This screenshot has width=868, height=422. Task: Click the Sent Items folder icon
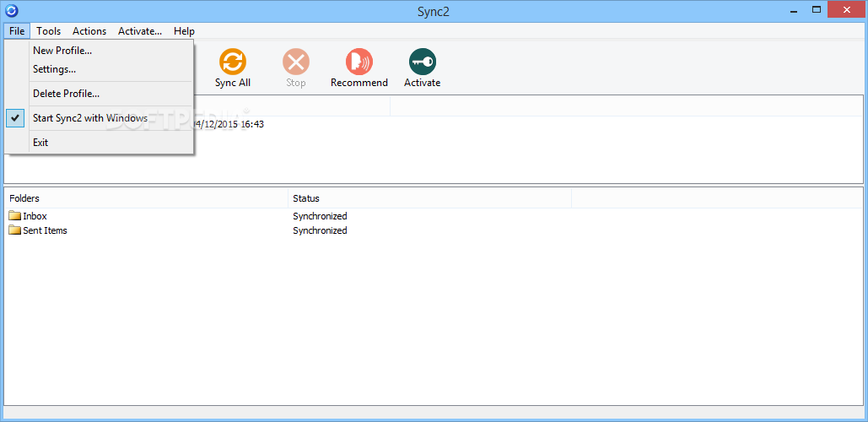click(x=15, y=230)
